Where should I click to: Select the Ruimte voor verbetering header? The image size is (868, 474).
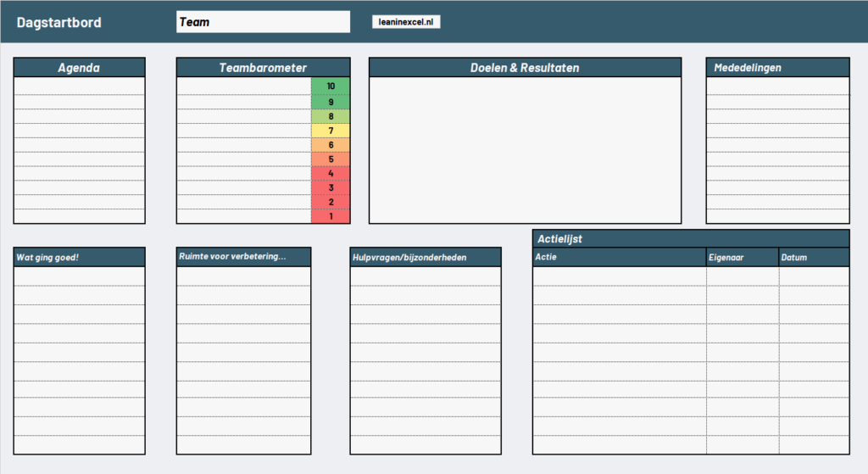click(243, 257)
